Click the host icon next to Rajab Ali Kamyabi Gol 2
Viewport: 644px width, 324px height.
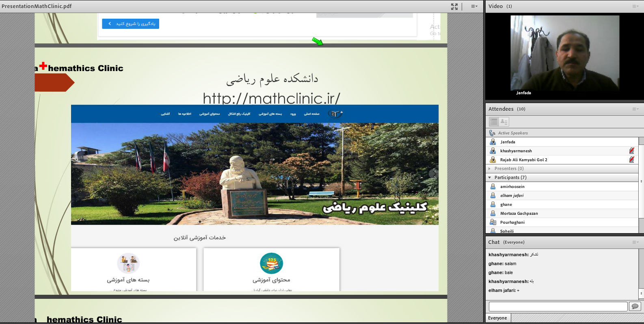(x=493, y=160)
